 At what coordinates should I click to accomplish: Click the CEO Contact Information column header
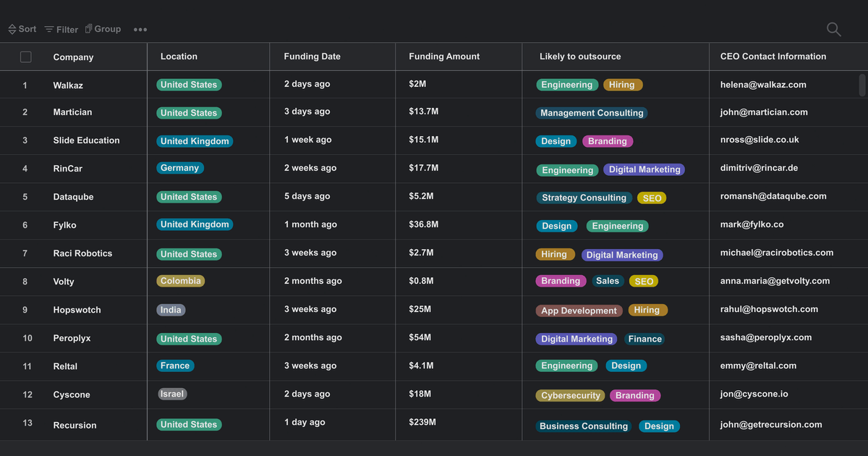pos(773,56)
